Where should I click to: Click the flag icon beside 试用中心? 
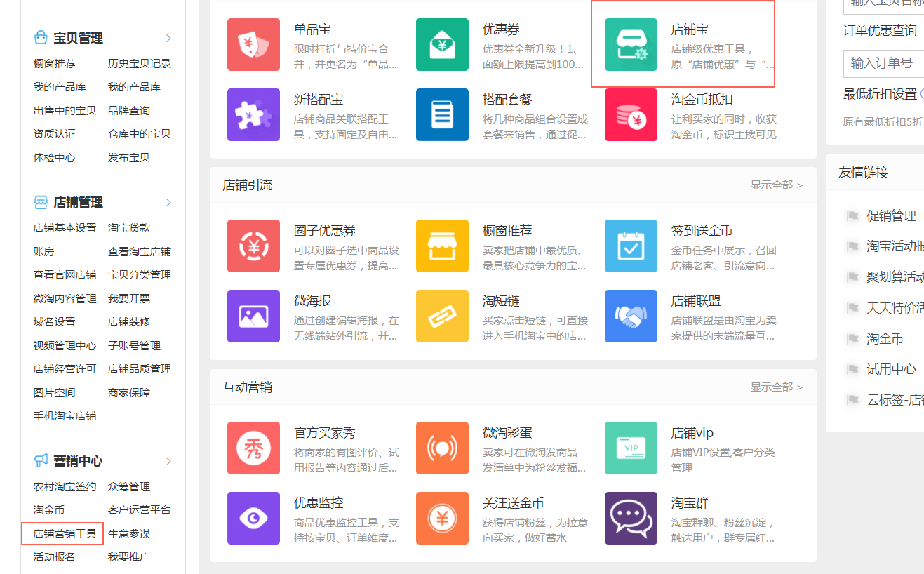852,369
